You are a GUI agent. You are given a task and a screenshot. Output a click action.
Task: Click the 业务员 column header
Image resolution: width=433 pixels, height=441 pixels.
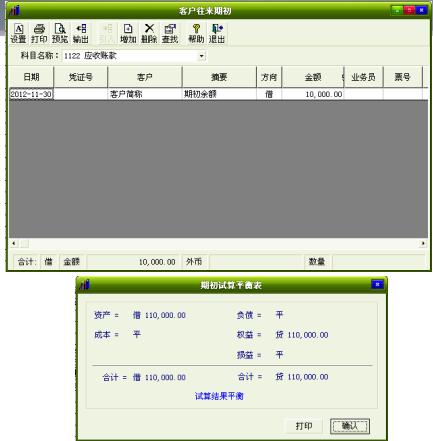[363, 77]
